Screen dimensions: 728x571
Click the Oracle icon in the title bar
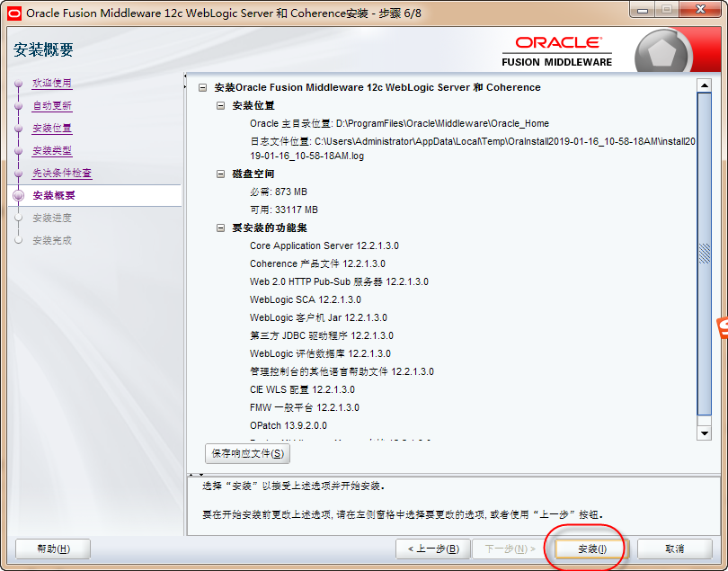click(14, 13)
